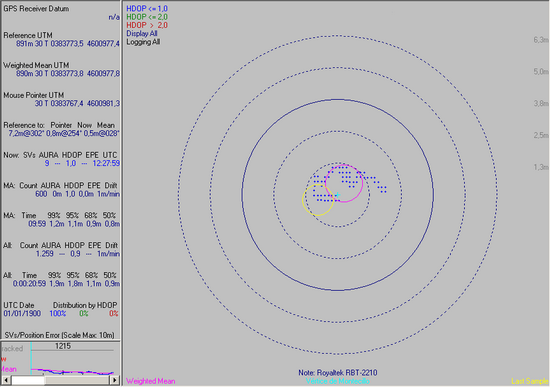
Task: Click the 1215 marker in error graph
Action: coord(63,346)
